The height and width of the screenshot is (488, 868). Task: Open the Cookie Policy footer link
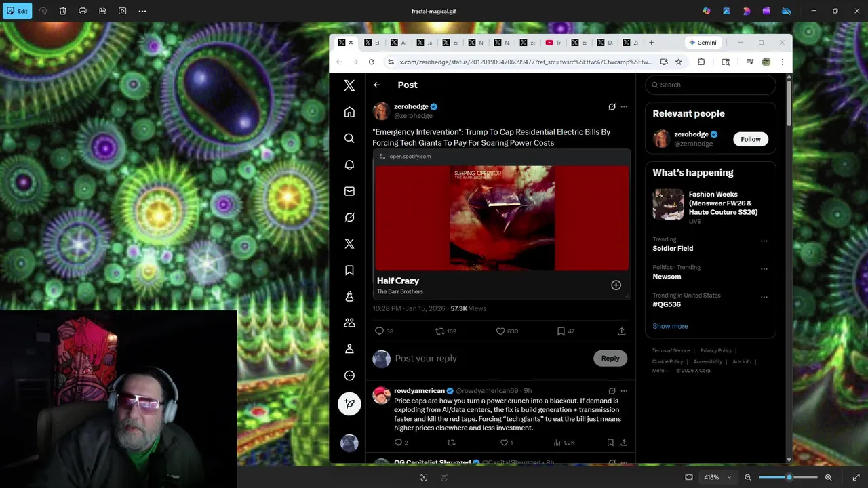[668, 361]
